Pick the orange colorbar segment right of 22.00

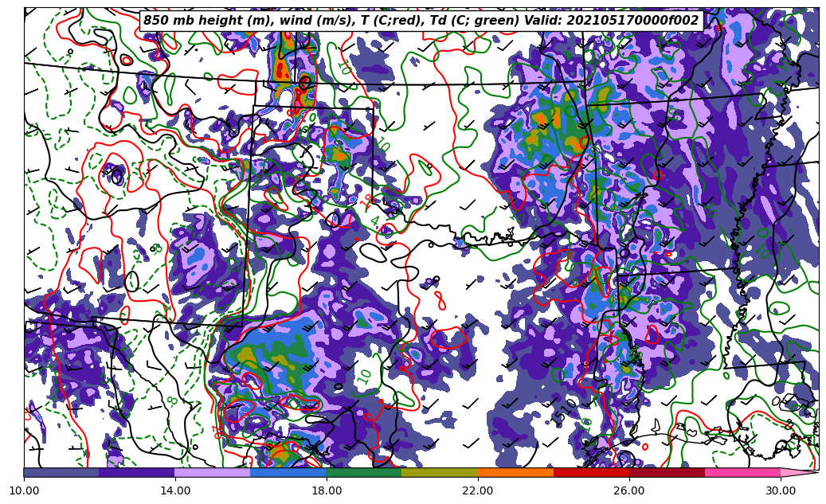coord(515,472)
